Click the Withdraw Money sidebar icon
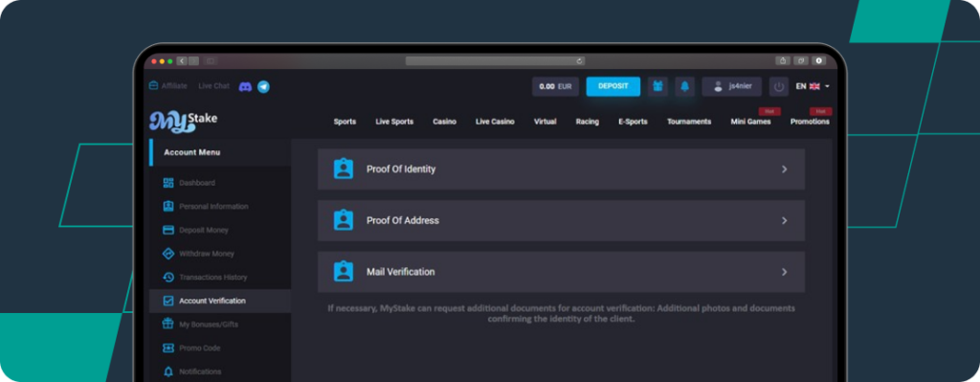Viewport: 980px width, 382px height. pyautogui.click(x=168, y=254)
